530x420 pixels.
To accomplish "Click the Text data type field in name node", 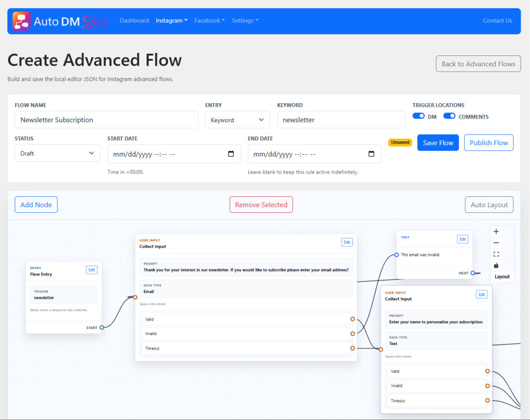I will click(436, 341).
